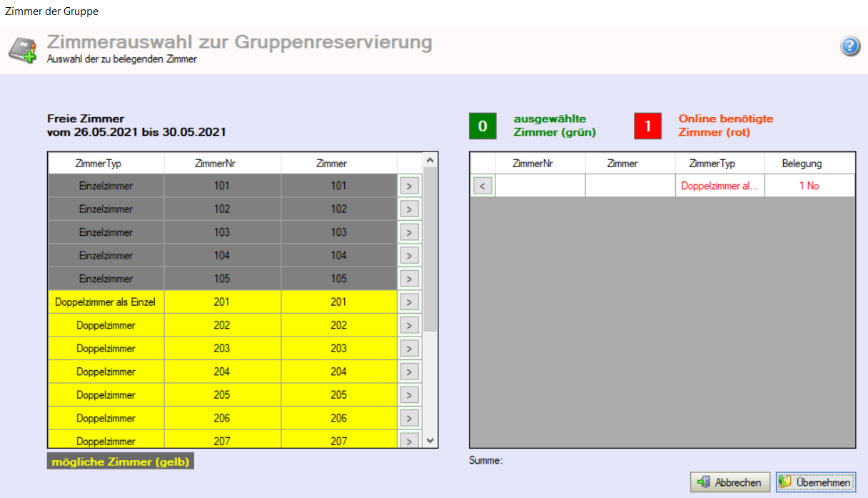This screenshot has height=498, width=868.
Task: Select the Einzelzimmer 102 row
Action: (x=106, y=209)
